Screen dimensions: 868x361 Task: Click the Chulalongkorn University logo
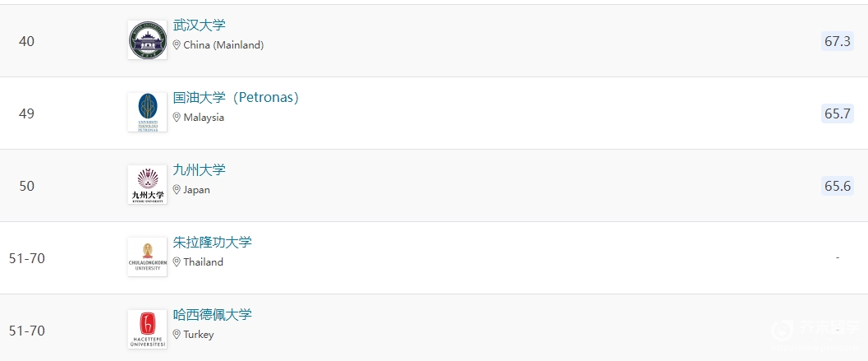pos(147,257)
